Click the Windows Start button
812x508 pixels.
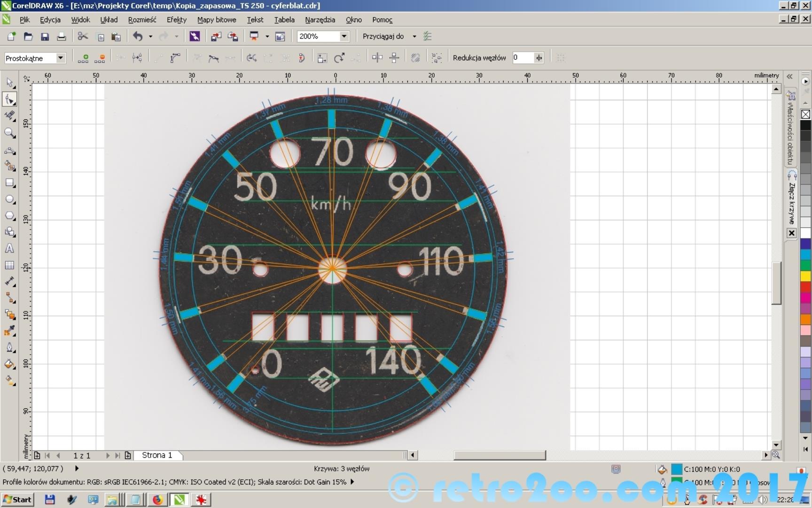point(17,500)
